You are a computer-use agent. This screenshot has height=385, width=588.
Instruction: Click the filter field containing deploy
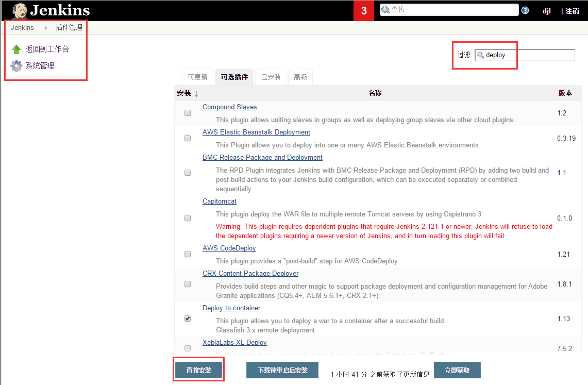click(x=525, y=55)
